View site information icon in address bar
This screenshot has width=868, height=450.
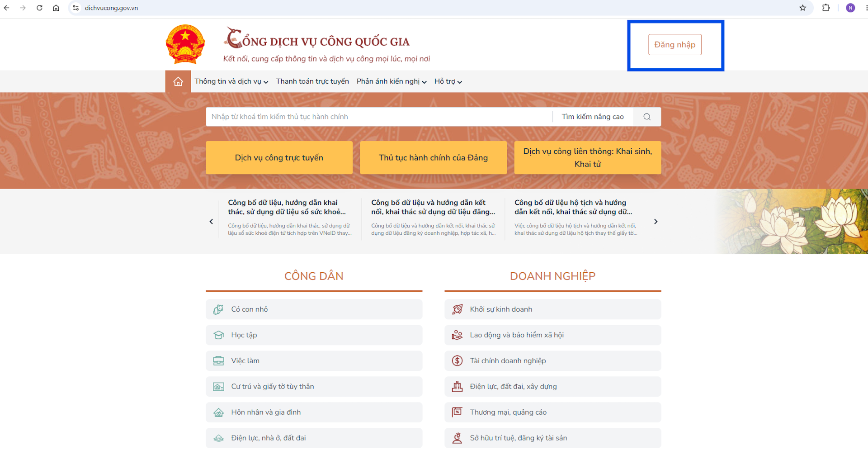[76, 8]
